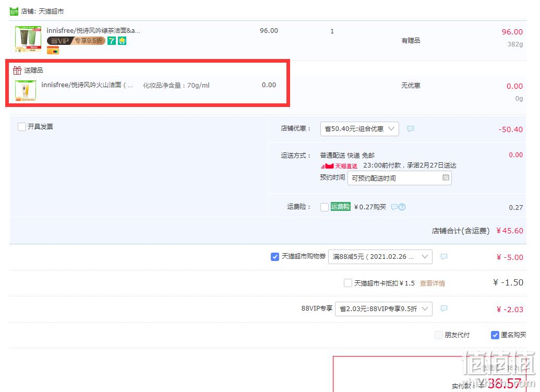Tick the 运费险 ¥0.27 checkbox

coord(324,207)
